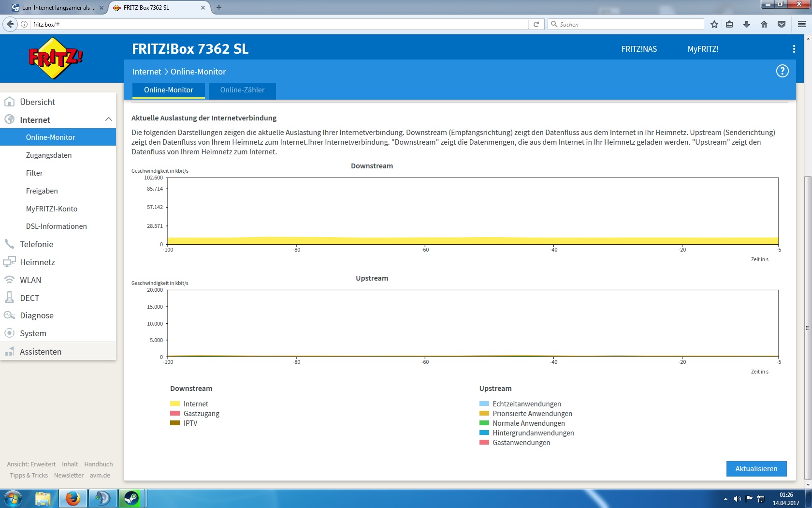This screenshot has height=508, width=812.
Task: Open the three-dot options menu in header
Action: [x=794, y=49]
